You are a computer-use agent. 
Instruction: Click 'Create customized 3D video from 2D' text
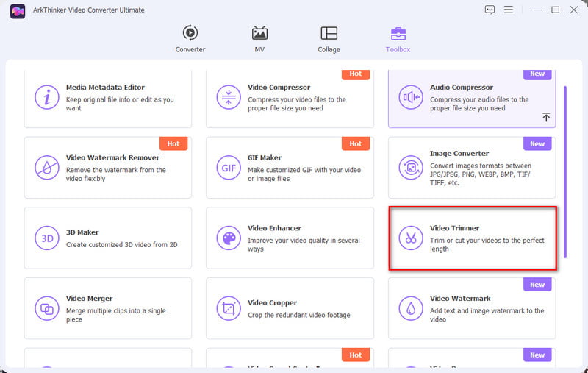[122, 245]
